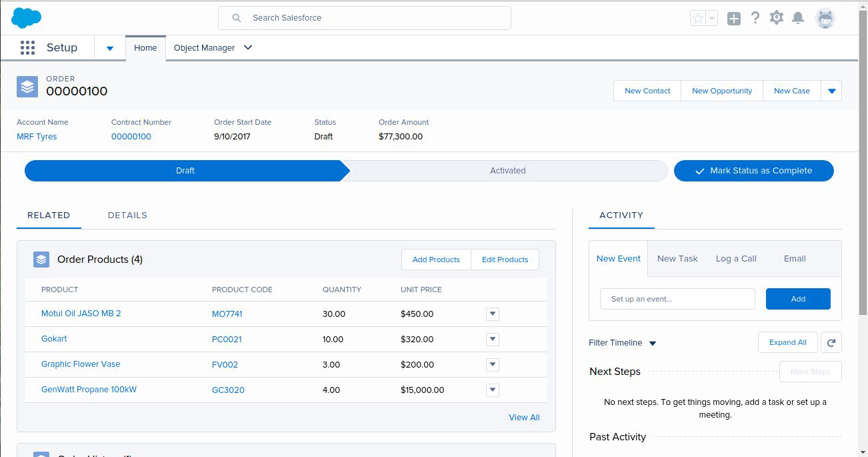This screenshot has height=457, width=868.
Task: Switch to the Object Manager tab
Action: coord(204,48)
